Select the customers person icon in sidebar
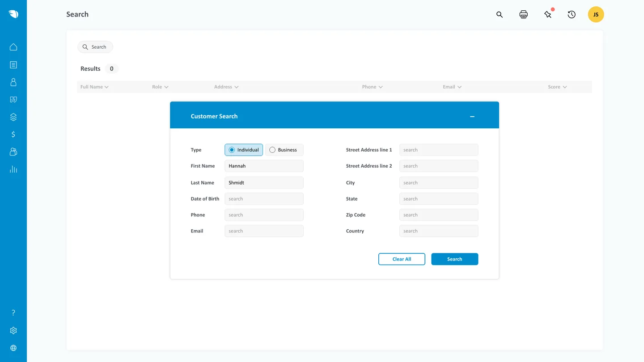 13,82
